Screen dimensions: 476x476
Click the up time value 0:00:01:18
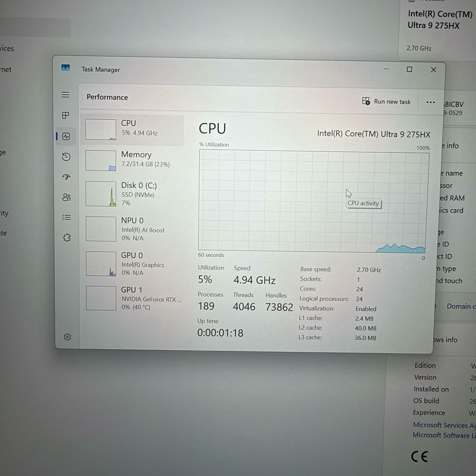tap(220, 333)
